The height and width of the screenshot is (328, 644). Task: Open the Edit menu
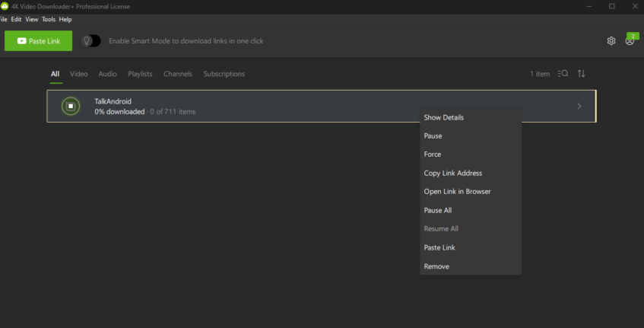16,19
